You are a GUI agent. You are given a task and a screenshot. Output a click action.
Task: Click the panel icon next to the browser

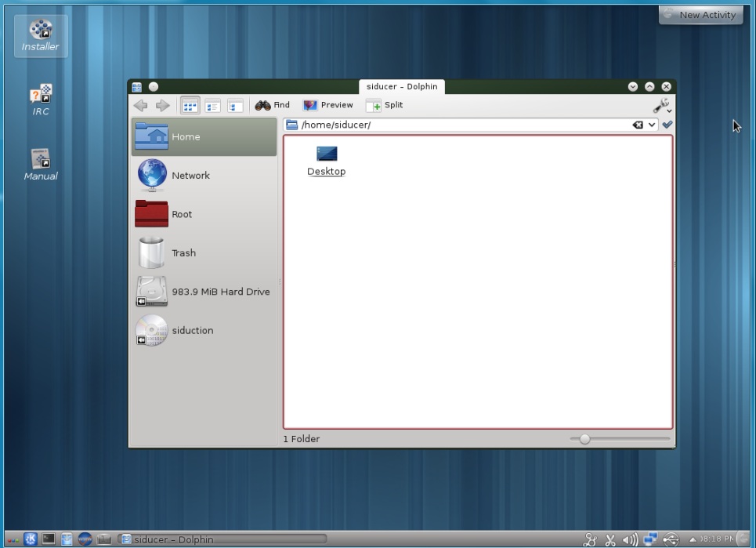[103, 539]
